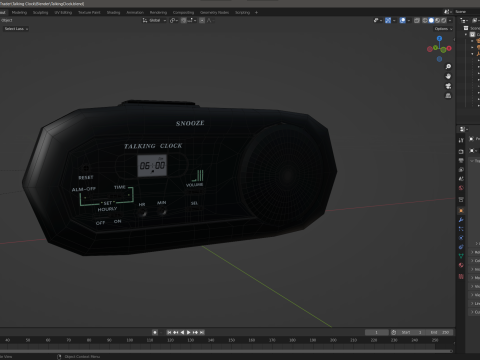This screenshot has height=360, width=480.
Task: Switch to wireframe viewport shading
Action: (425, 20)
